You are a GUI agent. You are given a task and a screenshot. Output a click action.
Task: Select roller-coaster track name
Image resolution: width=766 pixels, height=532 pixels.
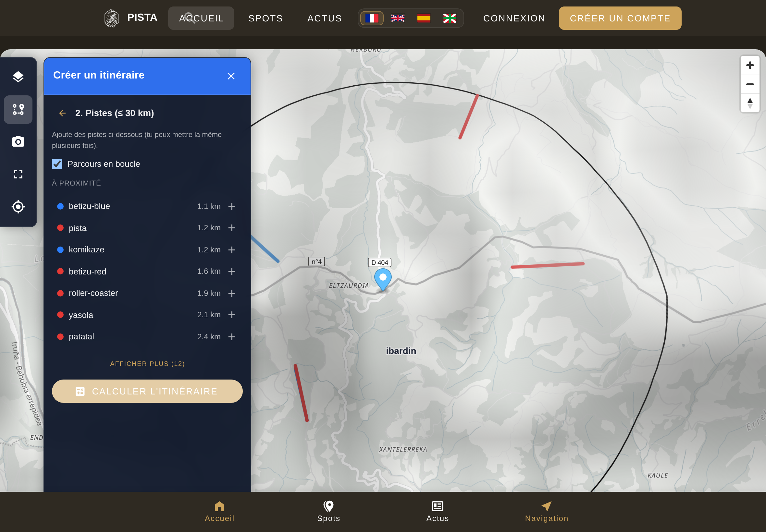coord(93,293)
